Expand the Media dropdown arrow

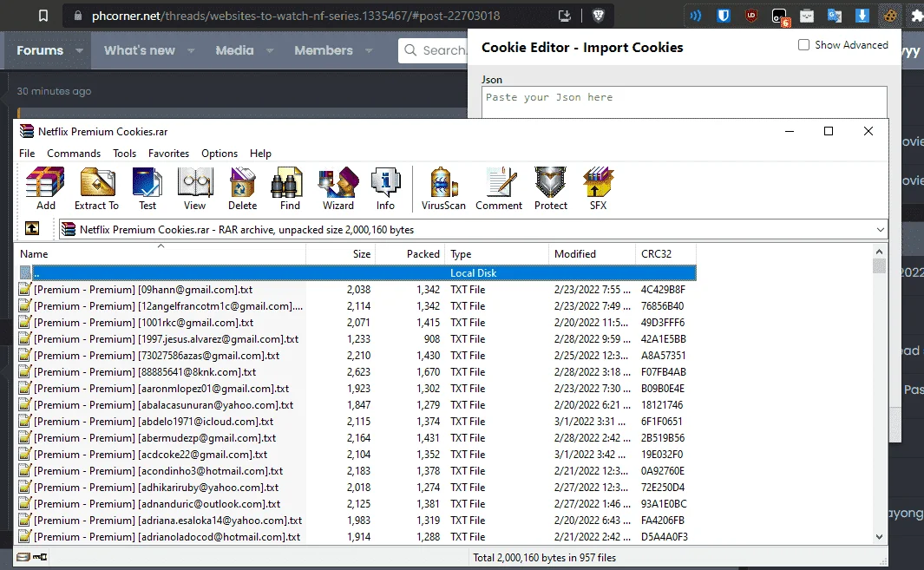click(x=270, y=50)
